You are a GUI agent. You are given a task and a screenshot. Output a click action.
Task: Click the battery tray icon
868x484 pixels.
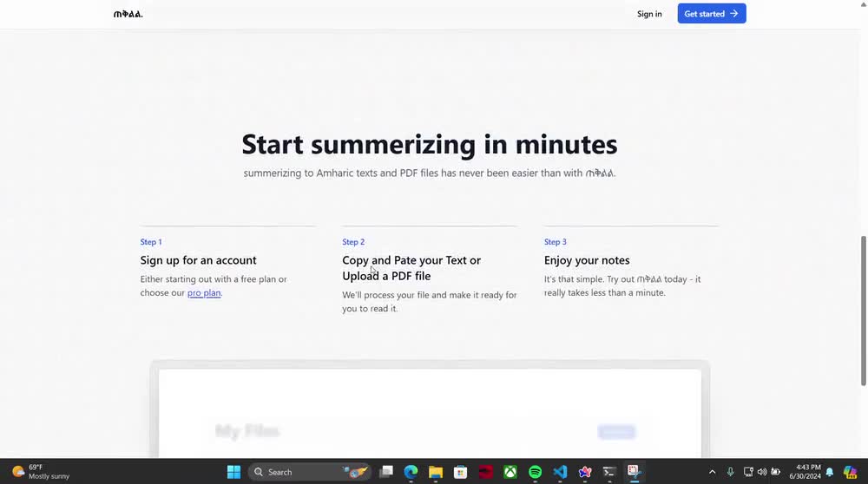tap(775, 472)
